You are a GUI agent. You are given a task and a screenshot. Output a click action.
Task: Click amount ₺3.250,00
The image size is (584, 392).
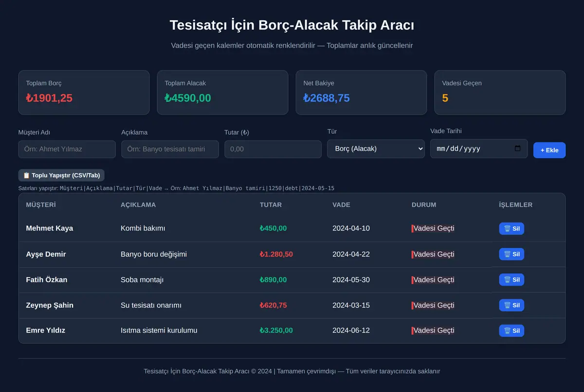tap(276, 331)
